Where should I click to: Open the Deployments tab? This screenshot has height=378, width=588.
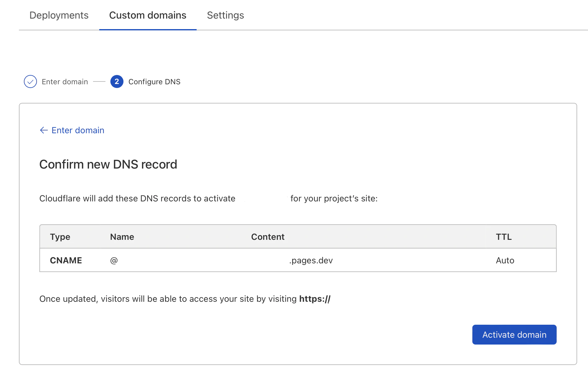pos(59,15)
